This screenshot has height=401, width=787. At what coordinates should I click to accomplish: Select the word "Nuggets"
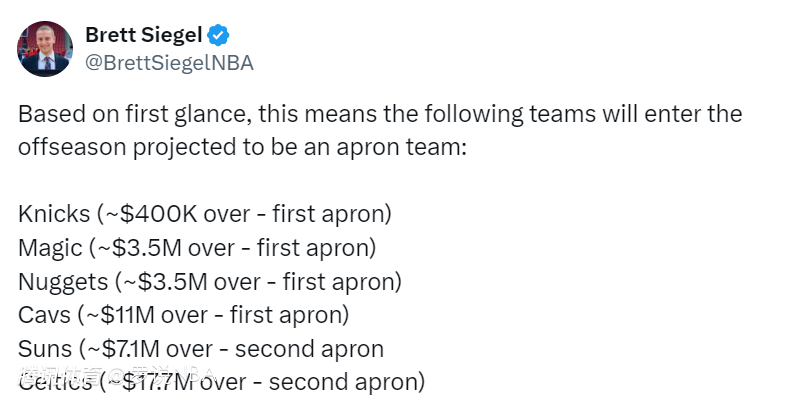(x=62, y=282)
